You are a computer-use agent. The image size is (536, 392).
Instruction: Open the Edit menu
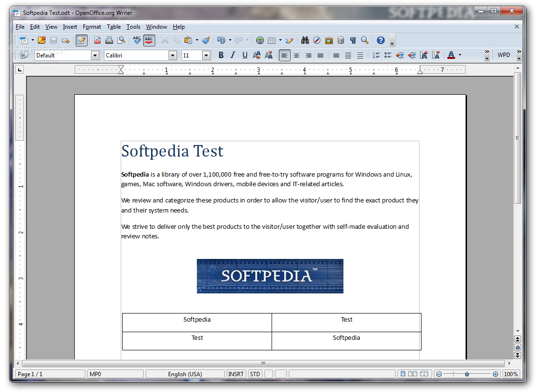tap(35, 27)
